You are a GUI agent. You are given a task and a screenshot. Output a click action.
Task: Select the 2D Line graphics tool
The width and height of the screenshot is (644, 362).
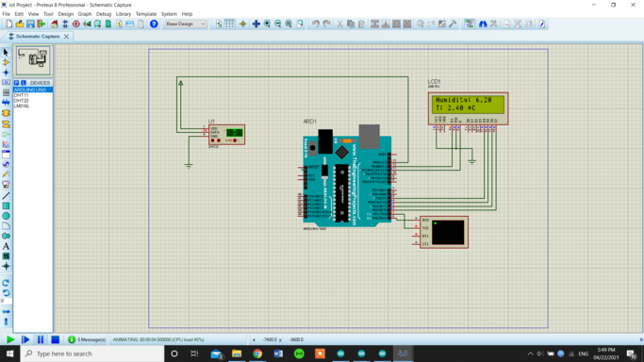click(6, 196)
